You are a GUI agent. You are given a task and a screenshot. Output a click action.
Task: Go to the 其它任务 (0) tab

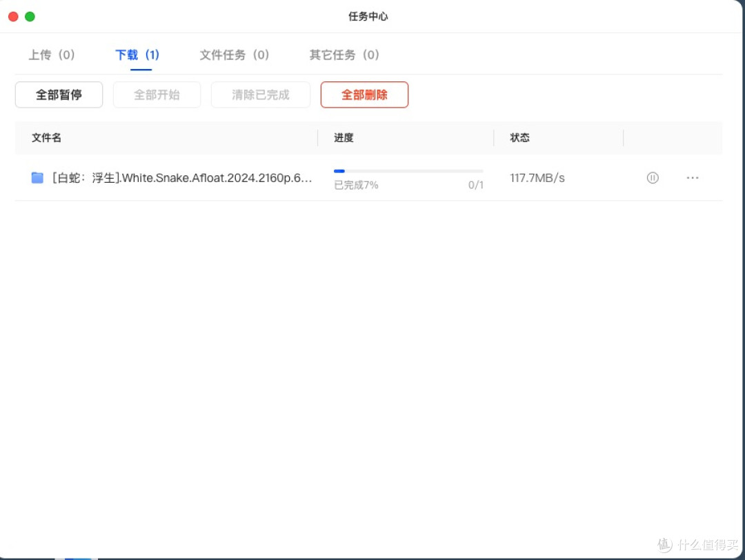344,55
